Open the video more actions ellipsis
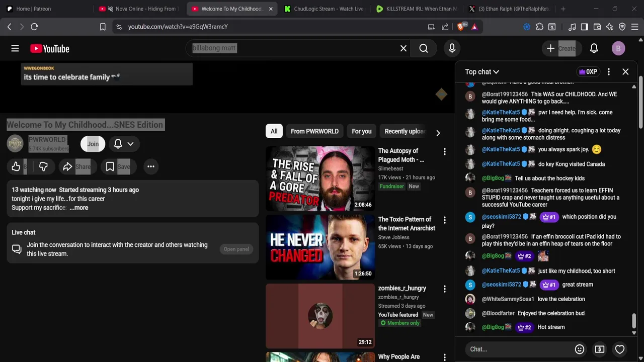Viewport: 644px width, 362px height. tap(150, 166)
